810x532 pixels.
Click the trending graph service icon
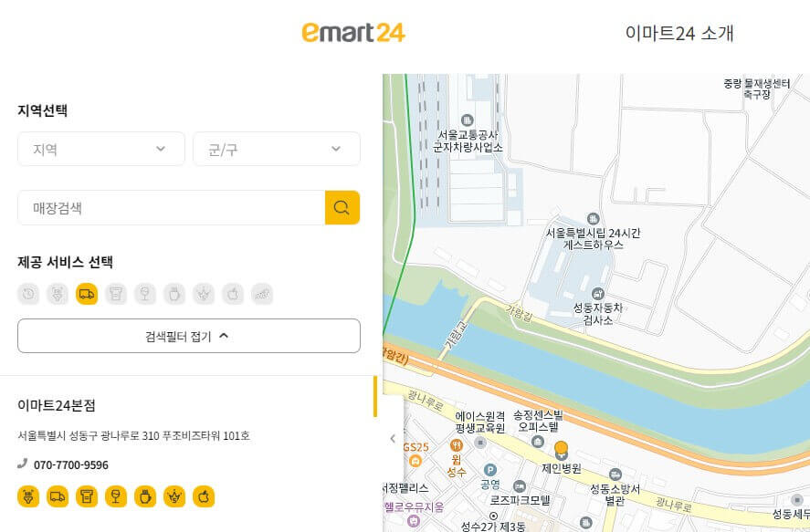[x=263, y=294]
